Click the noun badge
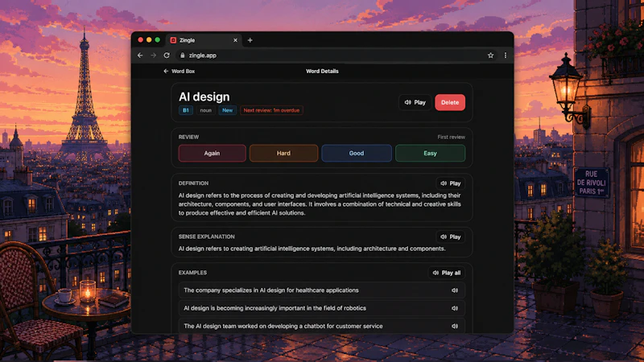This screenshot has height=362, width=644. 206,110
